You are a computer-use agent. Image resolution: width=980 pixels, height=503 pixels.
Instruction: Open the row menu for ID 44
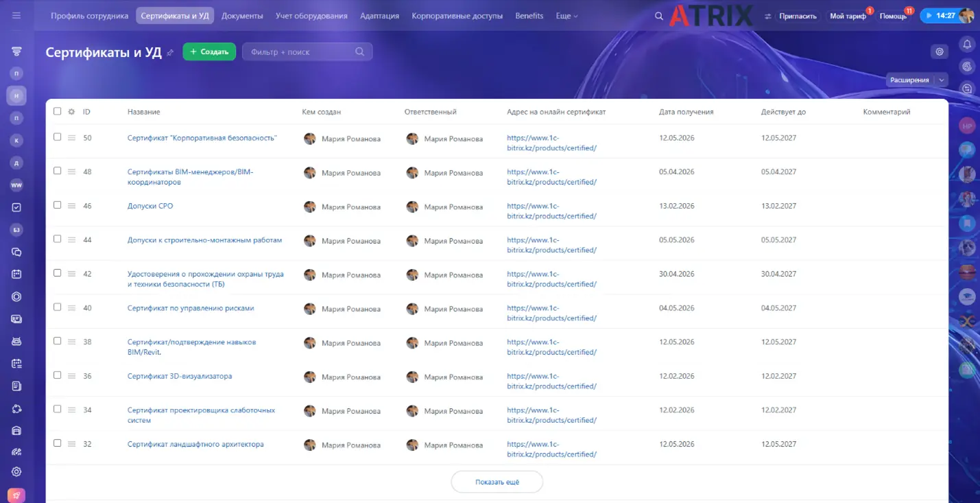point(71,240)
